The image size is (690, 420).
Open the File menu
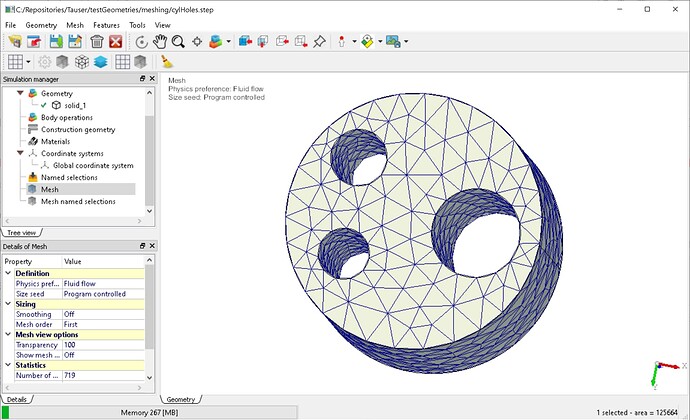[x=11, y=25]
